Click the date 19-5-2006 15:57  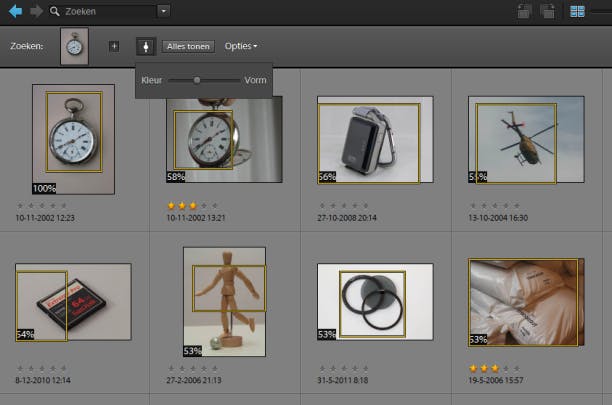tap(496, 380)
